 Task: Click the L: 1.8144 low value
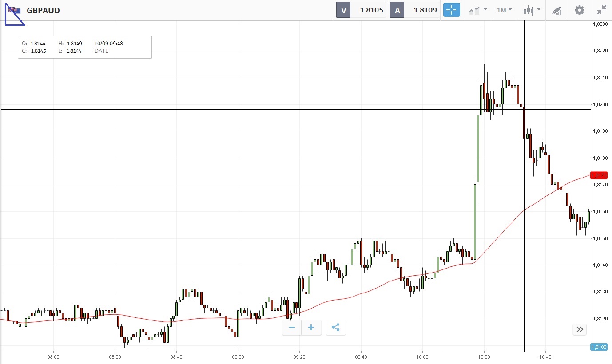tap(70, 51)
